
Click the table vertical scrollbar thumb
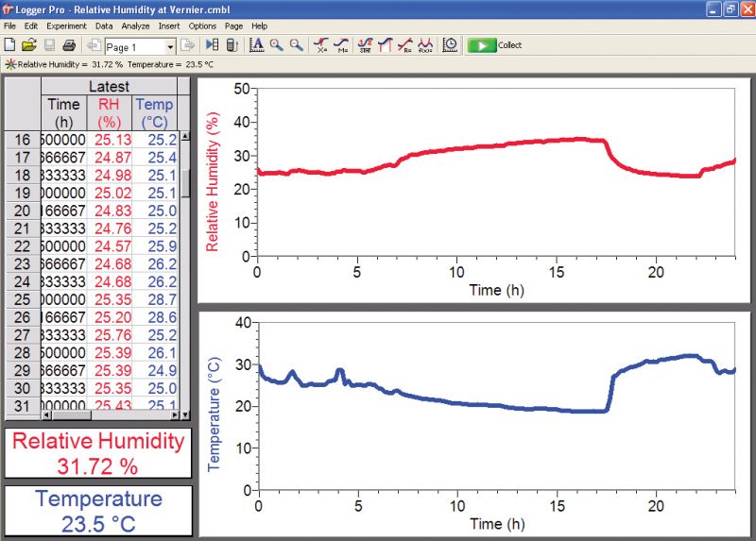click(185, 183)
